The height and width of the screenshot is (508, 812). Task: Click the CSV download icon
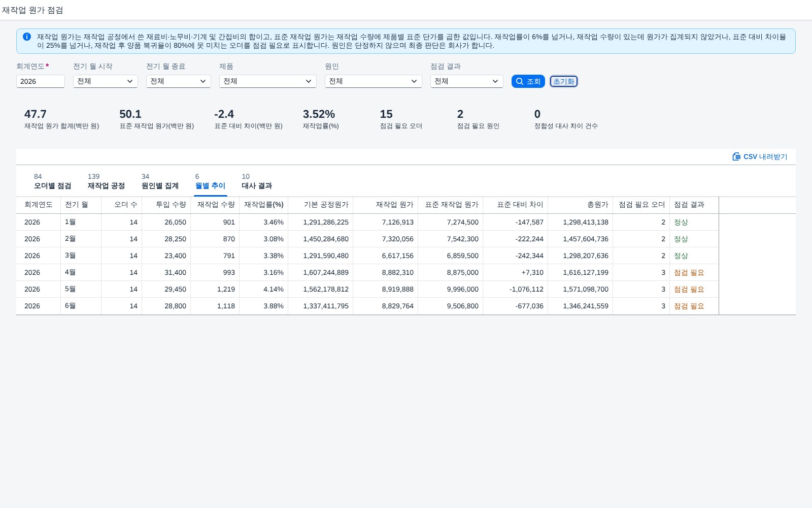(736, 156)
